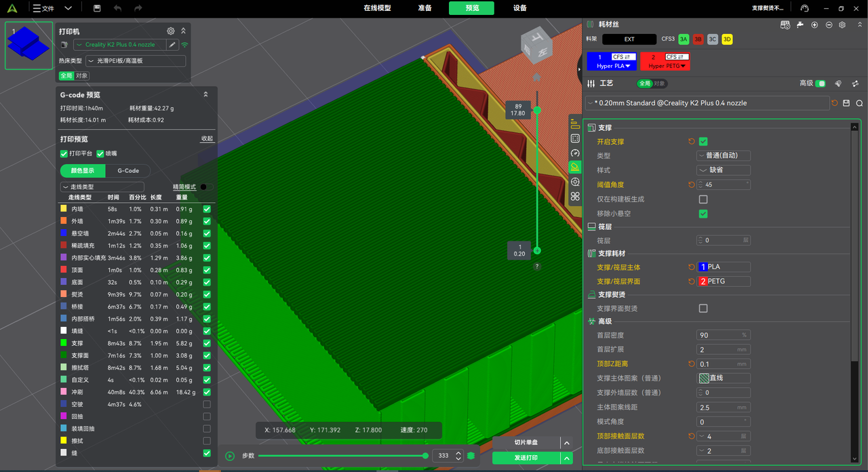Screen dimensions: 868x472
Task: Open the Hyper PLA filament dropdown
Action: pos(614,66)
